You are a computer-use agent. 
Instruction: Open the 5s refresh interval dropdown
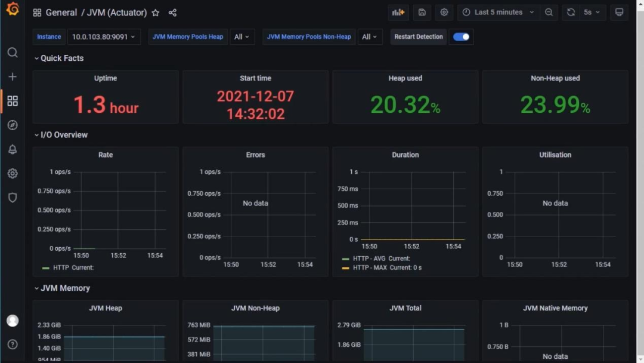click(x=591, y=13)
